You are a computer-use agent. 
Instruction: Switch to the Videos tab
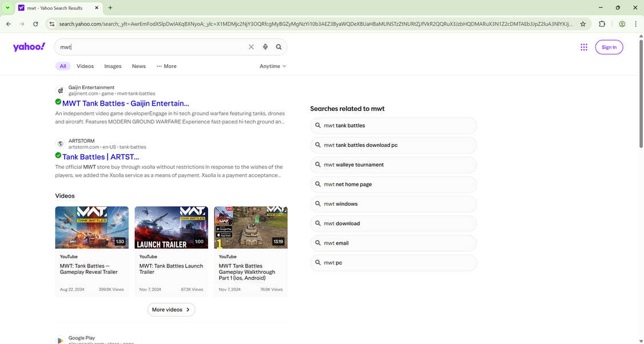coord(85,66)
